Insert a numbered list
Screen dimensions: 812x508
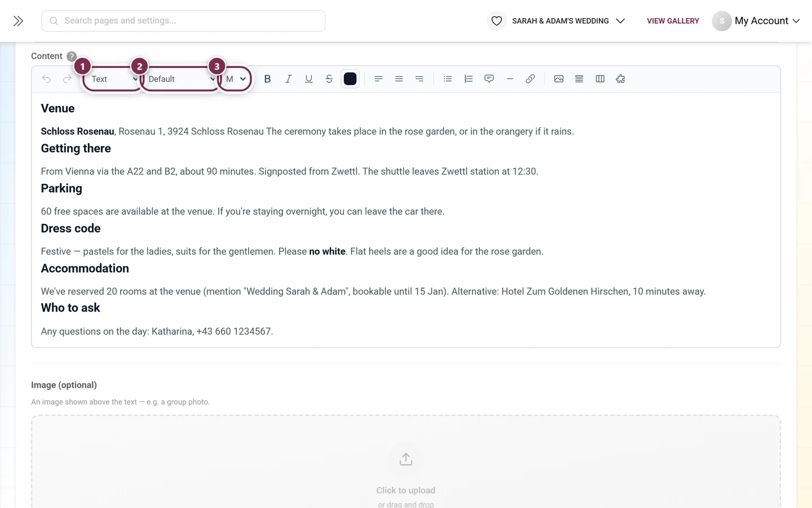pyautogui.click(x=469, y=79)
